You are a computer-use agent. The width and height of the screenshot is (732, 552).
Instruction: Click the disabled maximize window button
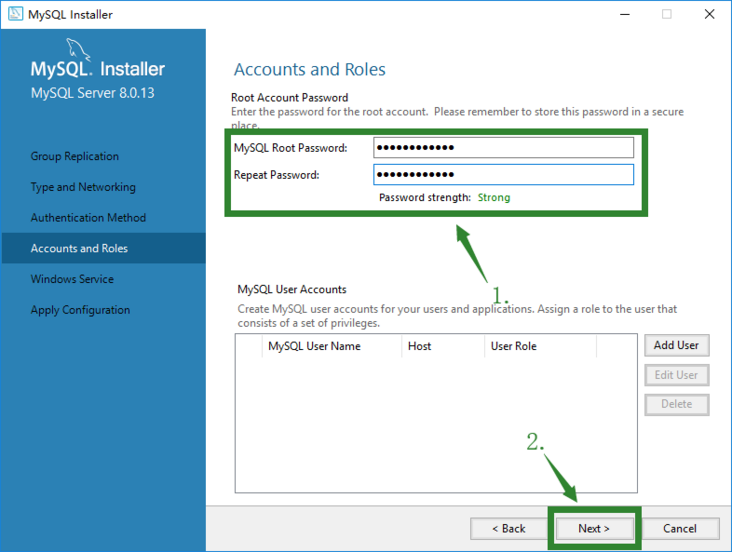(x=667, y=14)
